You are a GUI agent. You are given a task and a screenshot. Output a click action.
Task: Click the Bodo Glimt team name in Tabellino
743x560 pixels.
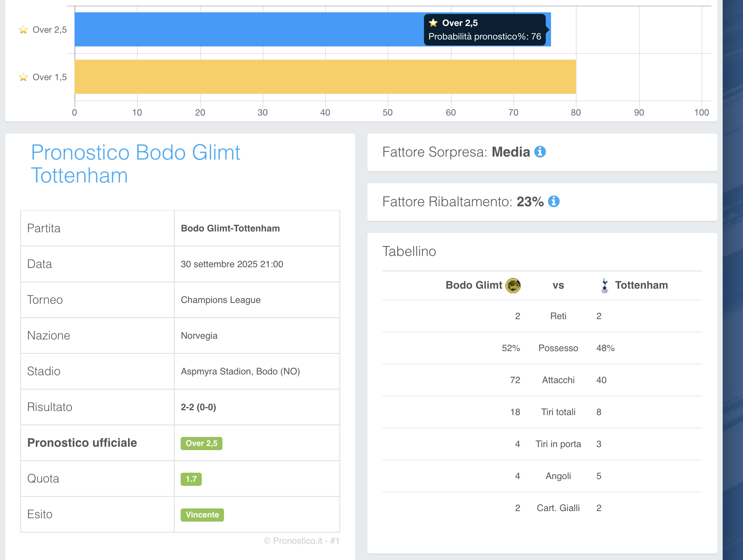(474, 285)
